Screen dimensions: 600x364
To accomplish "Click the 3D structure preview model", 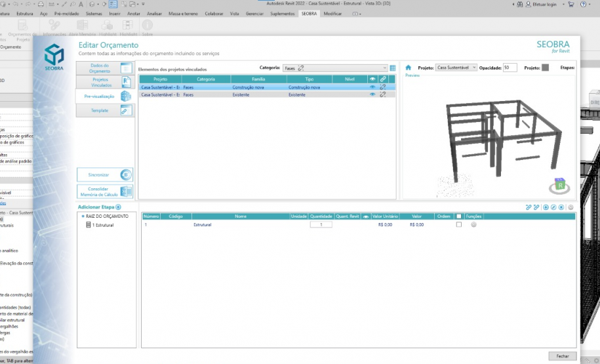I will click(504, 140).
